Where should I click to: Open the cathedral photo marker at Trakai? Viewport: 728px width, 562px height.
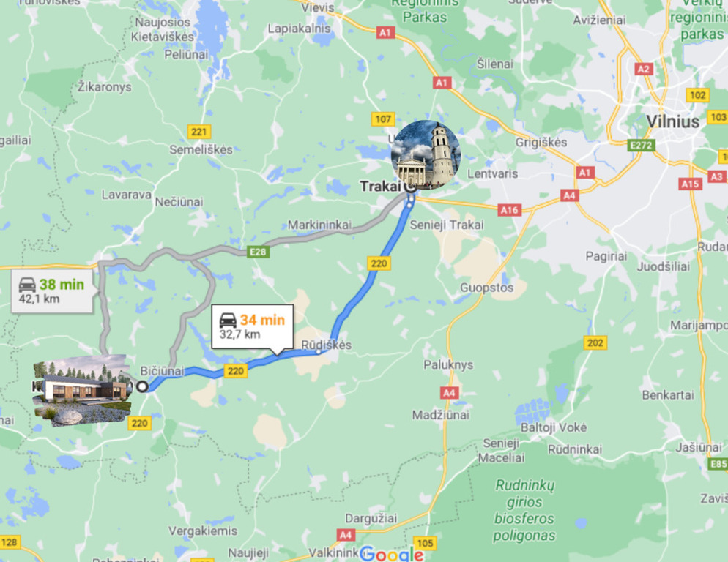(426, 154)
